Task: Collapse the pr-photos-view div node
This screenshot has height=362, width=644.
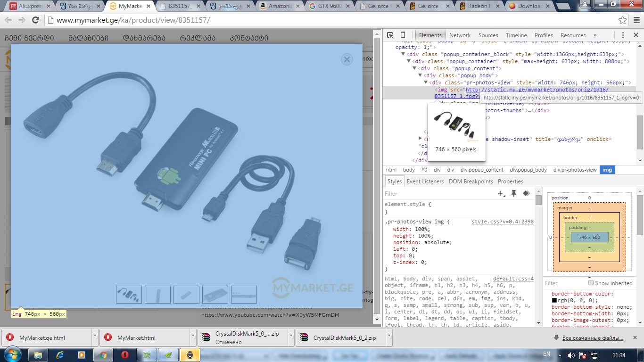Action: [x=426, y=83]
